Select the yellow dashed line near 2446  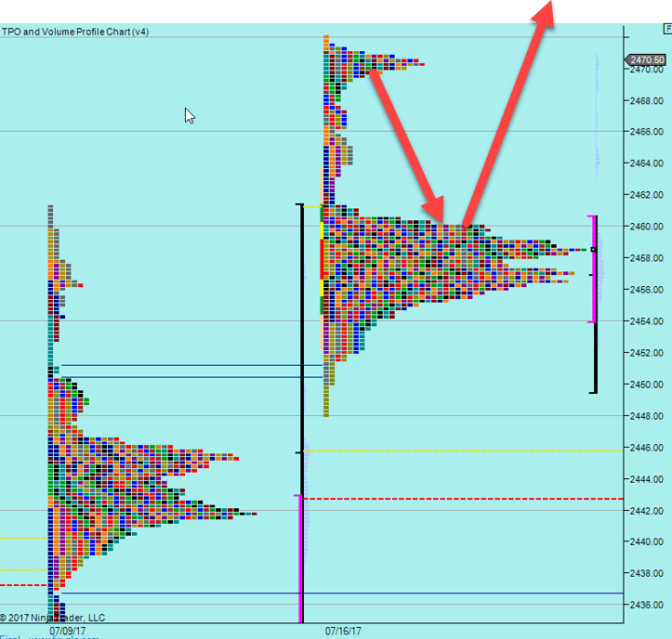483,450
